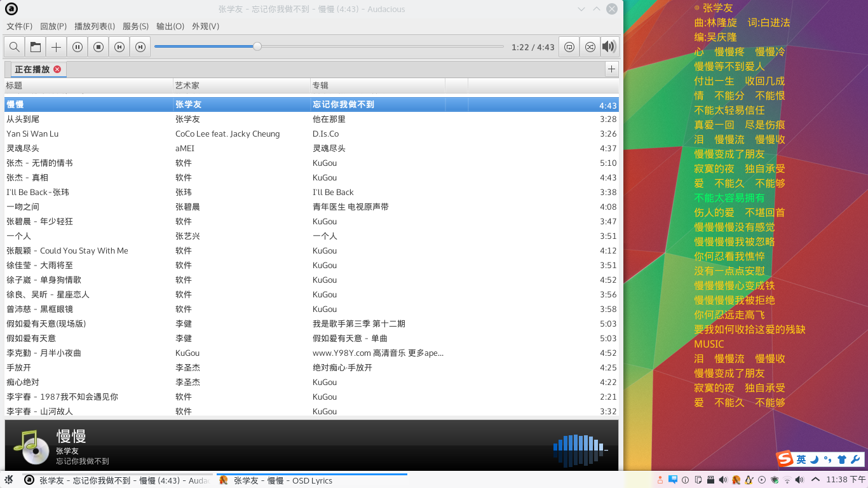Click the title bar keep-below chevron
Image resolution: width=868 pixels, height=488 pixels.
581,9
